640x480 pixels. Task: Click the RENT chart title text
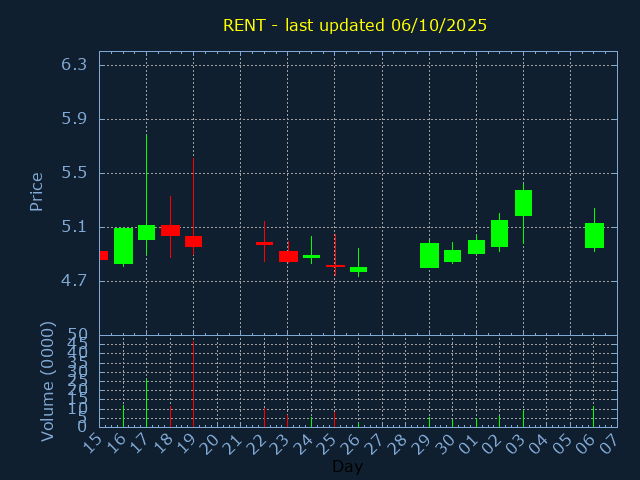(x=355, y=25)
